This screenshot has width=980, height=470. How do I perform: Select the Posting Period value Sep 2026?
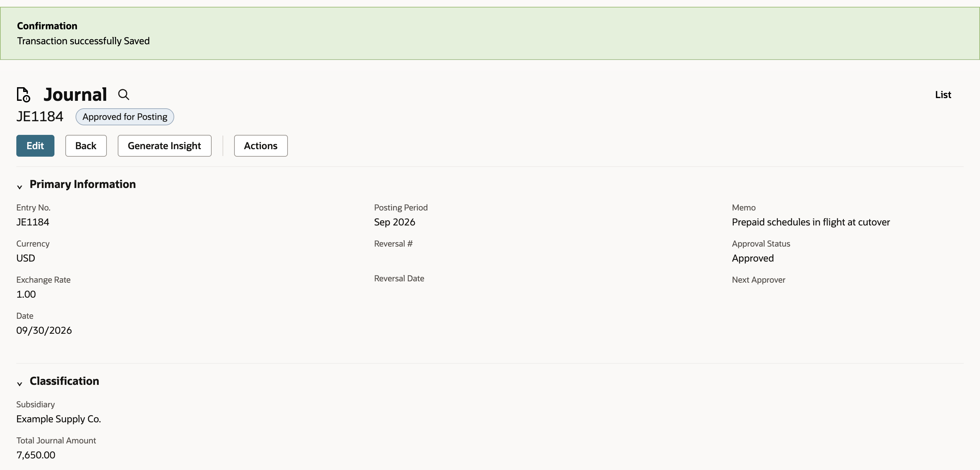pyautogui.click(x=394, y=222)
